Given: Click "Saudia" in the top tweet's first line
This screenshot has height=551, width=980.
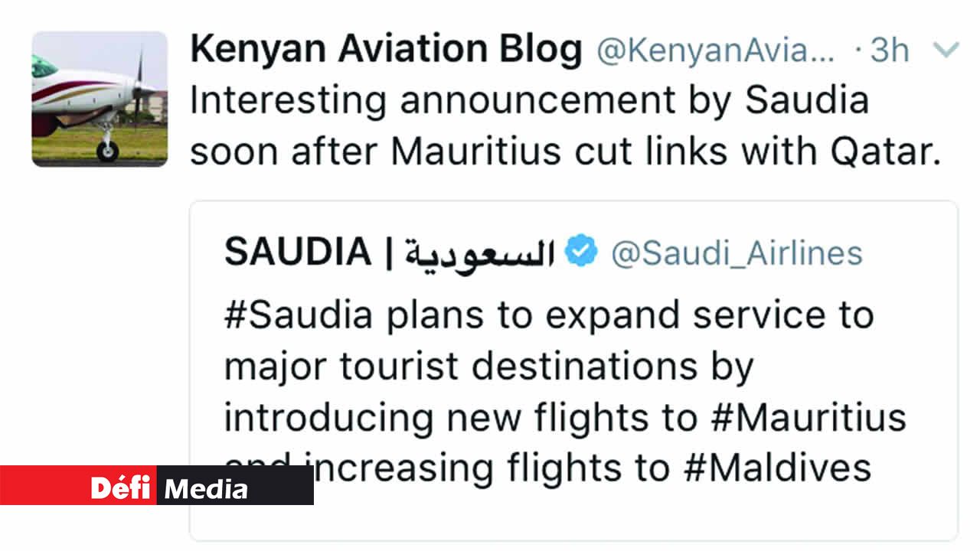Looking at the screenshot, I should tap(807, 100).
